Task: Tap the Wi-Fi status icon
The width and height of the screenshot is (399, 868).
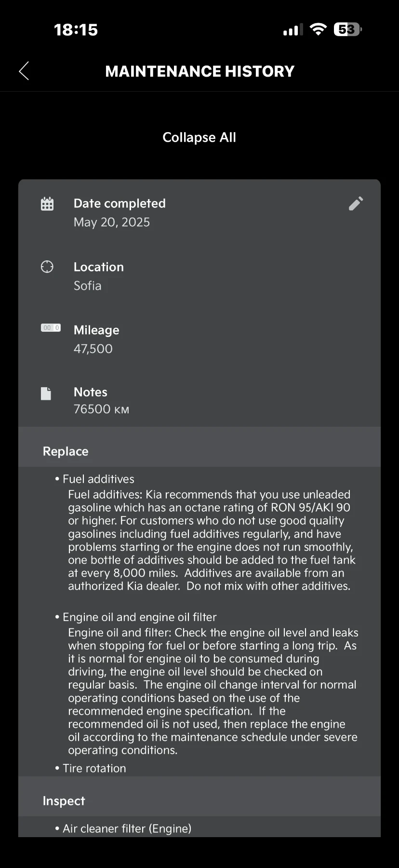Action: pos(318,29)
